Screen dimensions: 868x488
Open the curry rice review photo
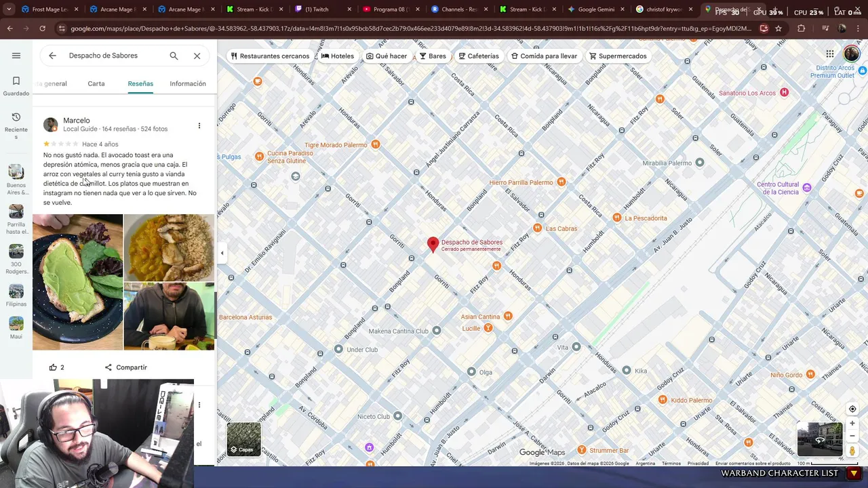click(169, 247)
